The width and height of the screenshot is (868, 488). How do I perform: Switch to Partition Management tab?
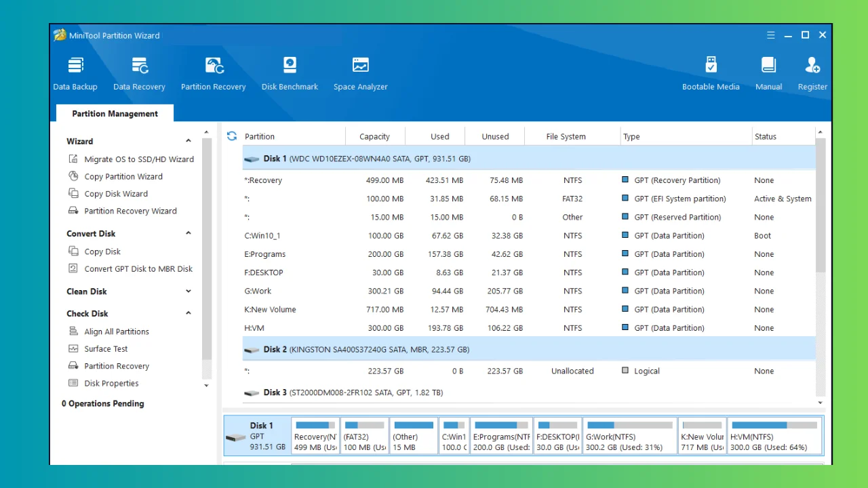tap(115, 114)
